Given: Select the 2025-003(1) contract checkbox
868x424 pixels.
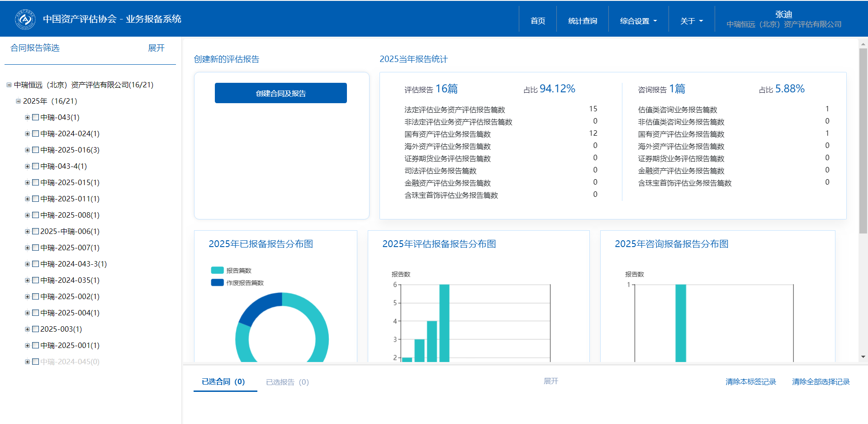Looking at the screenshot, I should pos(36,329).
